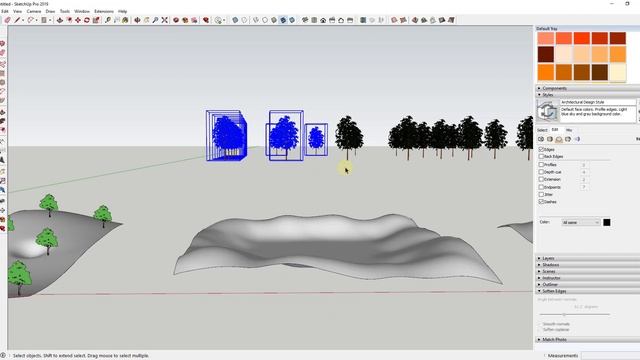Enable the Endpoints checkbox
640x360 pixels.
[541, 187]
